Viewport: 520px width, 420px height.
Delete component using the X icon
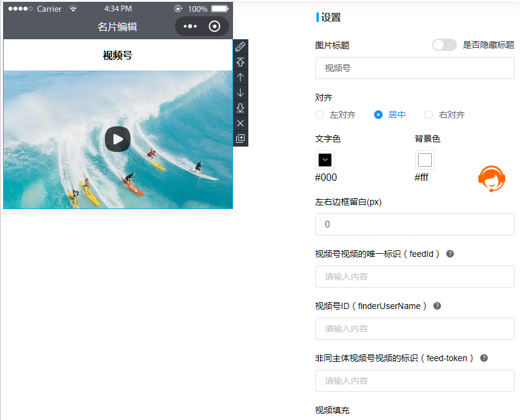[x=240, y=123]
